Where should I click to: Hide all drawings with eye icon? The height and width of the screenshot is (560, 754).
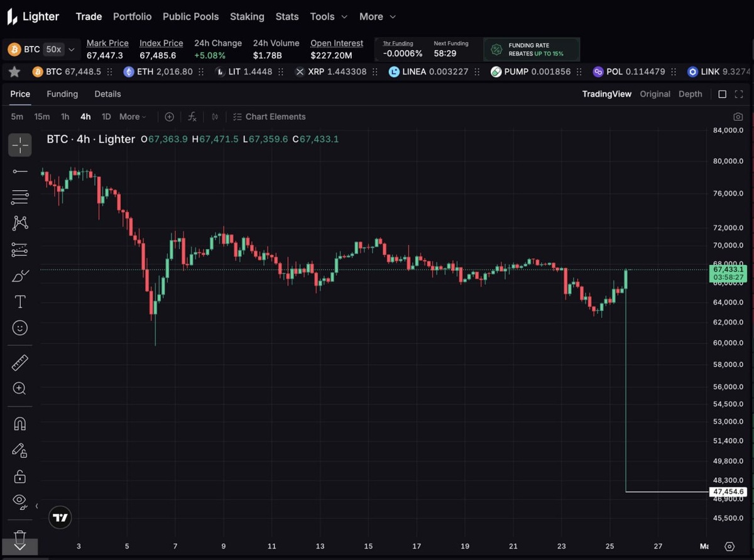[x=20, y=500]
